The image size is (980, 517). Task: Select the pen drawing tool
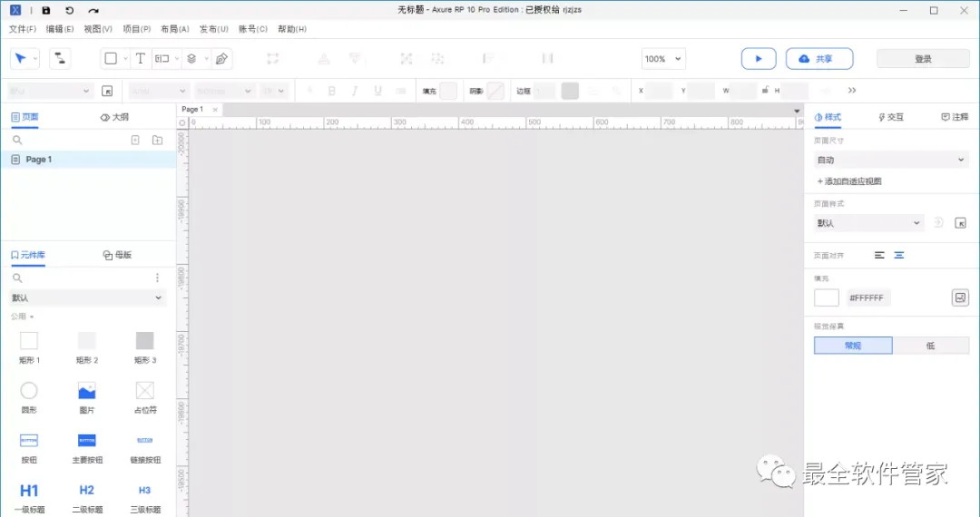coord(221,58)
